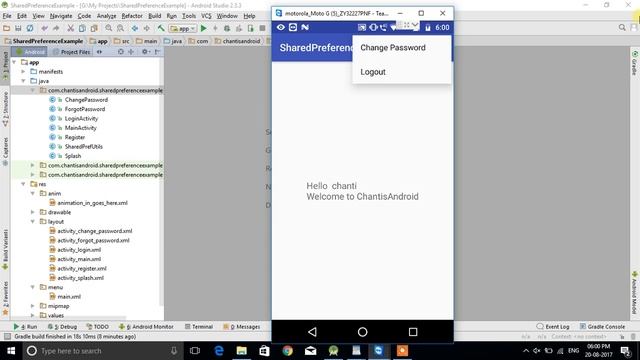640x360 pixels.
Task: Click the Make Project hammer icon
Action: pos(161,28)
